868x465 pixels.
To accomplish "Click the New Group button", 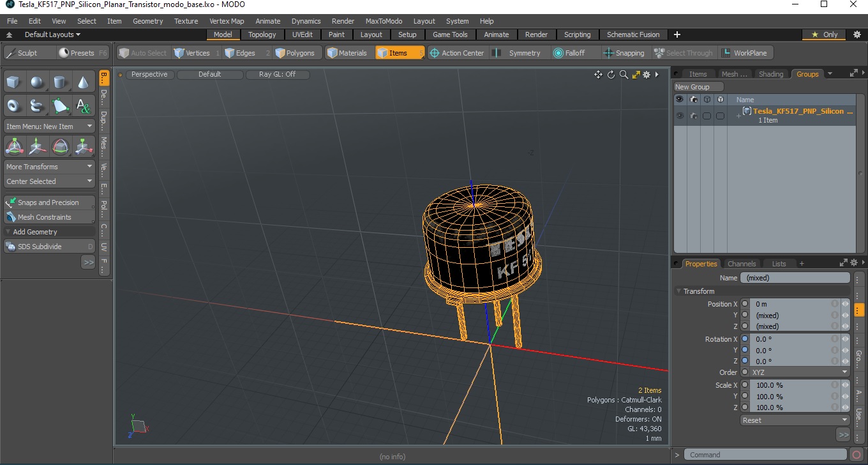I will pos(699,87).
